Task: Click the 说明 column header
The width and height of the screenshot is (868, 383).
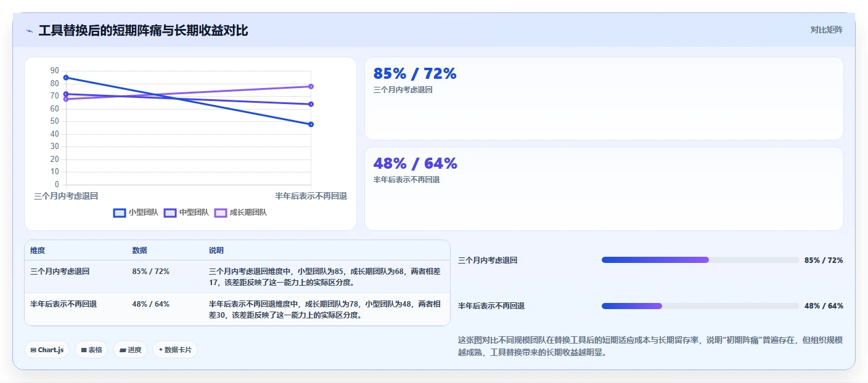Action: 216,251
